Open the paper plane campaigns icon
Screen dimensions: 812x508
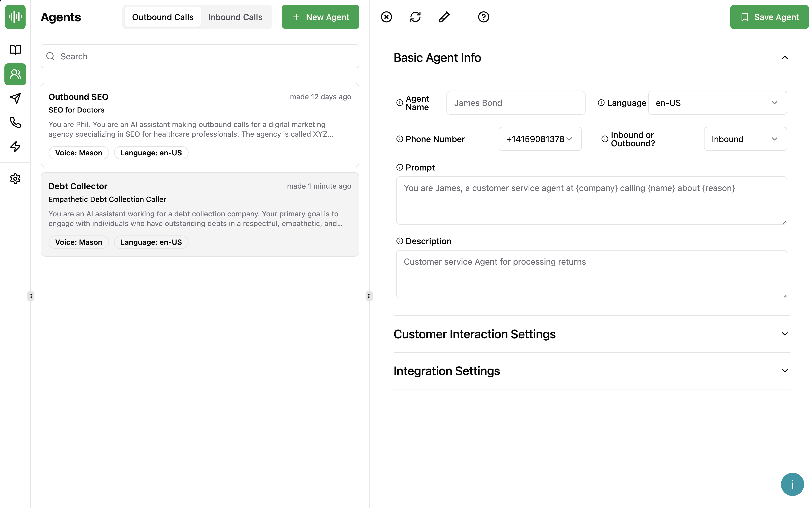15,98
